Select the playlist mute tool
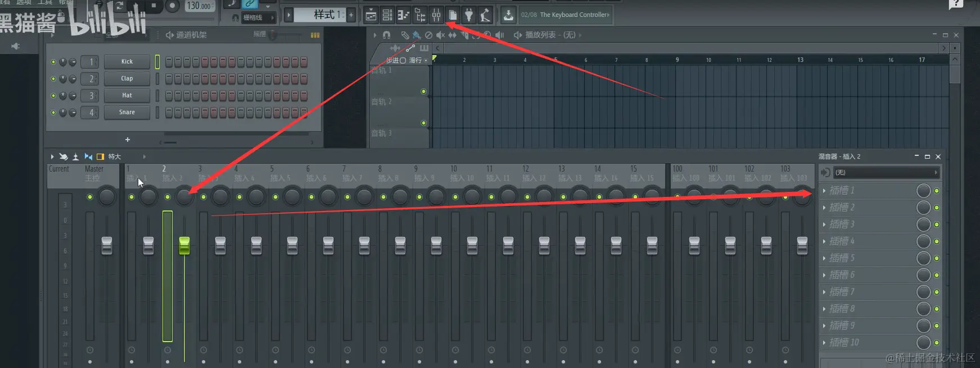The image size is (980, 368). 440,35
